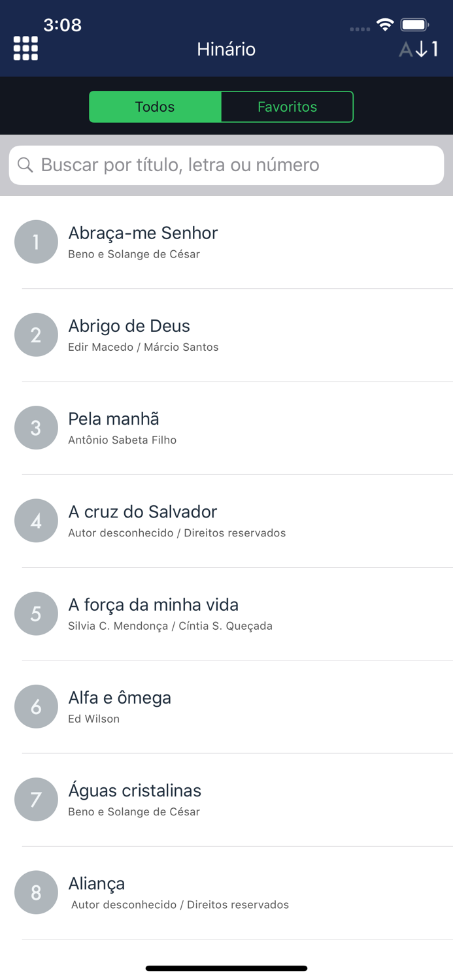This screenshot has height=980, width=453.
Task: Select the number 6 badge for Alfa e ômega
Action: coord(36,706)
